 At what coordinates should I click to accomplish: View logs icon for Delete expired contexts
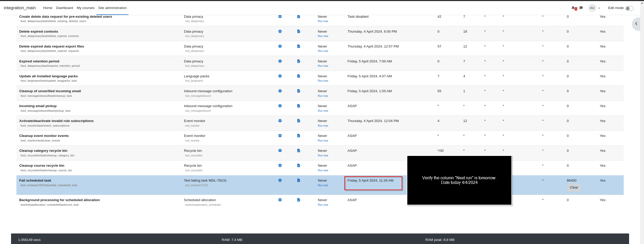pyautogui.click(x=299, y=31)
